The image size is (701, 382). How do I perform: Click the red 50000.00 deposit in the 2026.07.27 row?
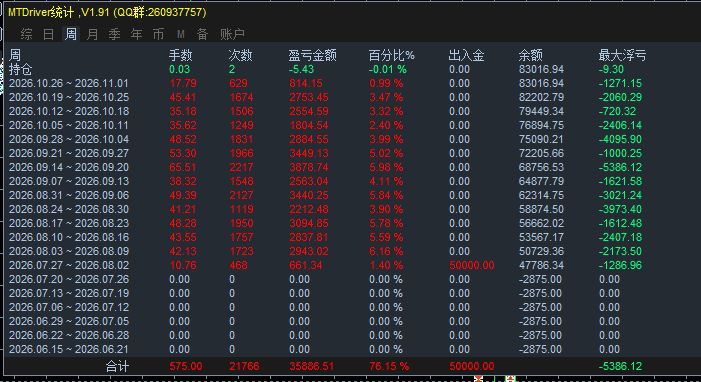[472, 265]
